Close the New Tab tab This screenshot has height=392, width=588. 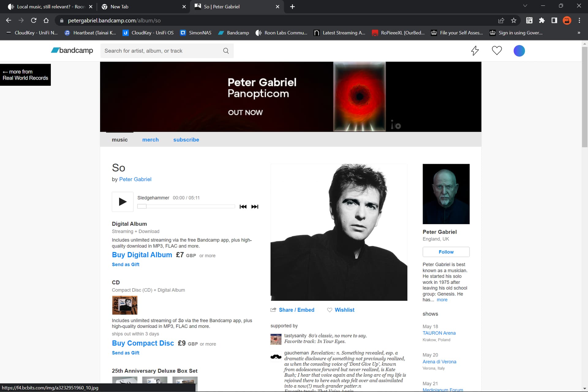click(x=184, y=7)
